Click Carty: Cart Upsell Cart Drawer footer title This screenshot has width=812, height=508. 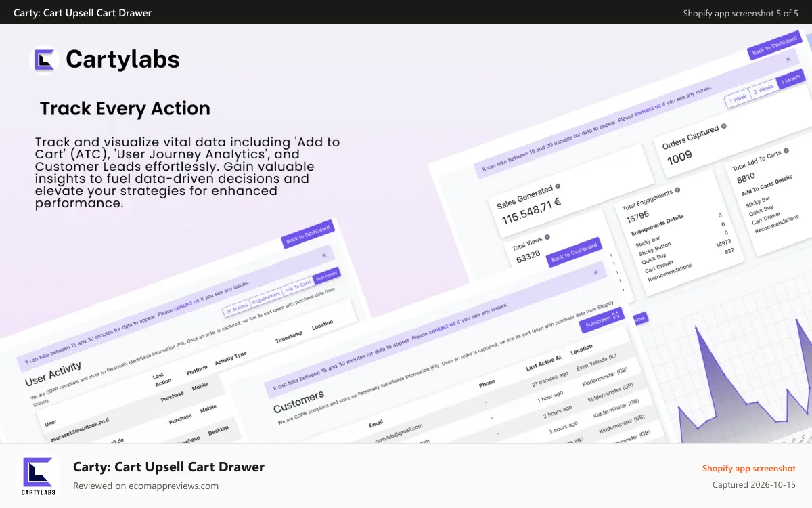[168, 467]
